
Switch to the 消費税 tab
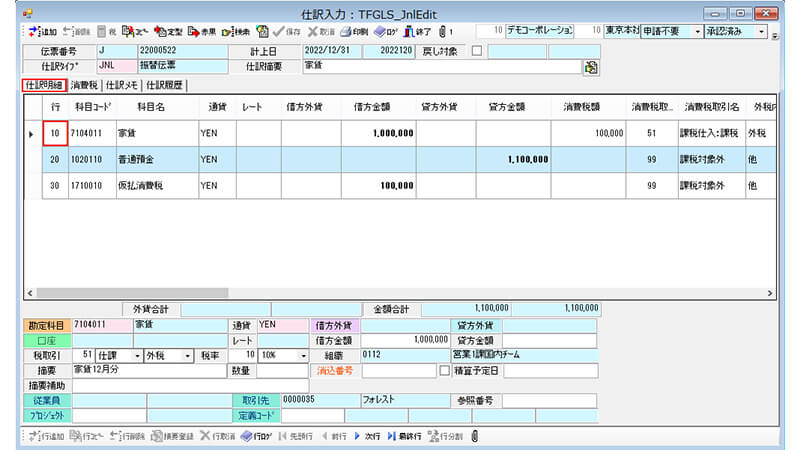pyautogui.click(x=85, y=85)
